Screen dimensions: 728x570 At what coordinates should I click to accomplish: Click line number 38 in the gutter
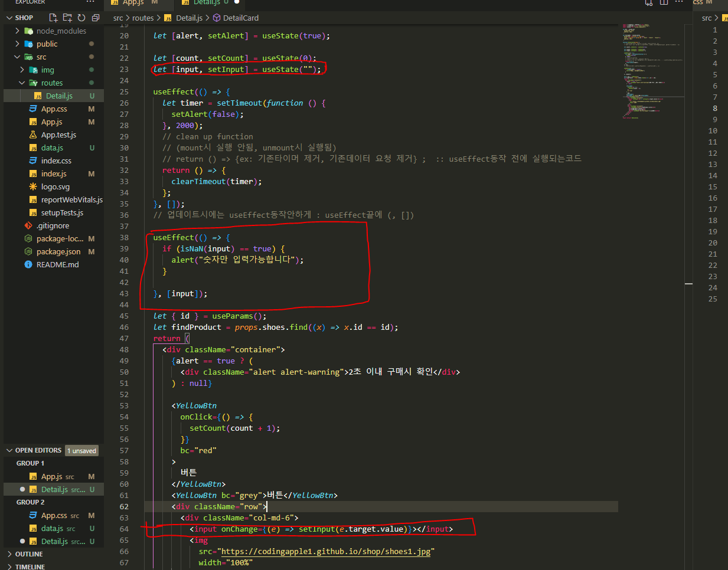tap(124, 237)
